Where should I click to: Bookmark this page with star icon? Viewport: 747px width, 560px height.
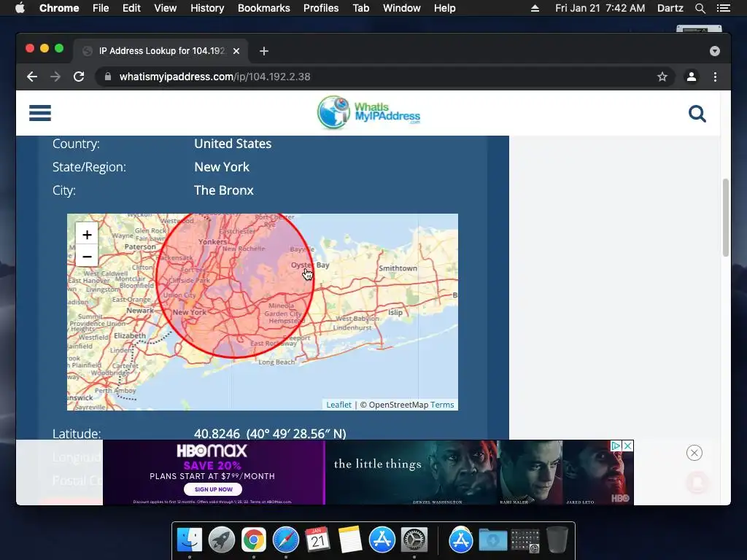pyautogui.click(x=662, y=77)
